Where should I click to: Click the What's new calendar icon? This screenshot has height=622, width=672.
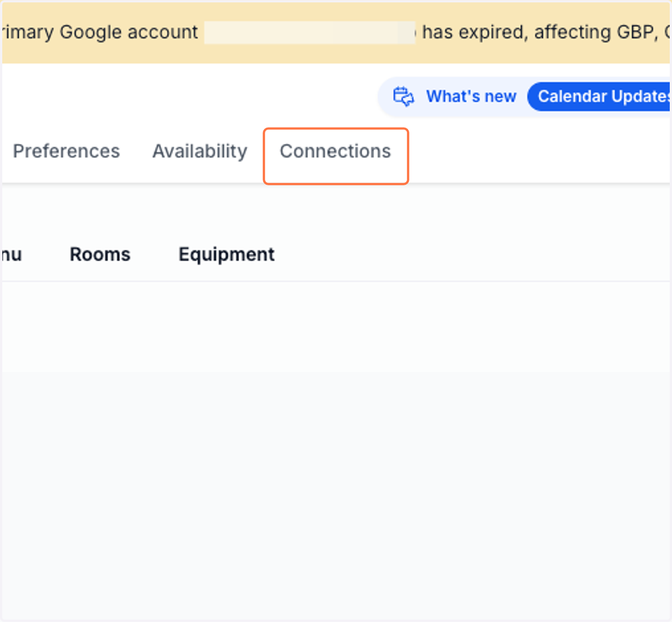(x=403, y=96)
